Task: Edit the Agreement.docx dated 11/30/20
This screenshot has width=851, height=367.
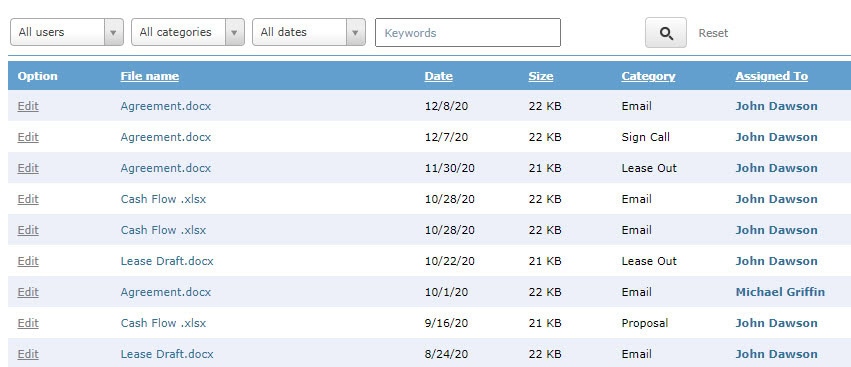Action: pyautogui.click(x=28, y=168)
